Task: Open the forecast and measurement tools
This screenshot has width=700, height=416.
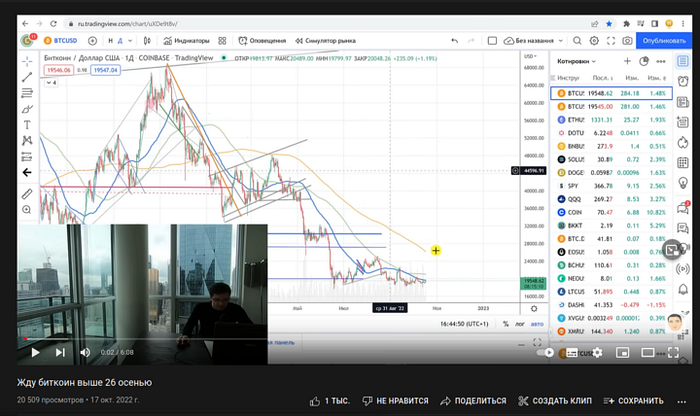Action: click(27, 157)
